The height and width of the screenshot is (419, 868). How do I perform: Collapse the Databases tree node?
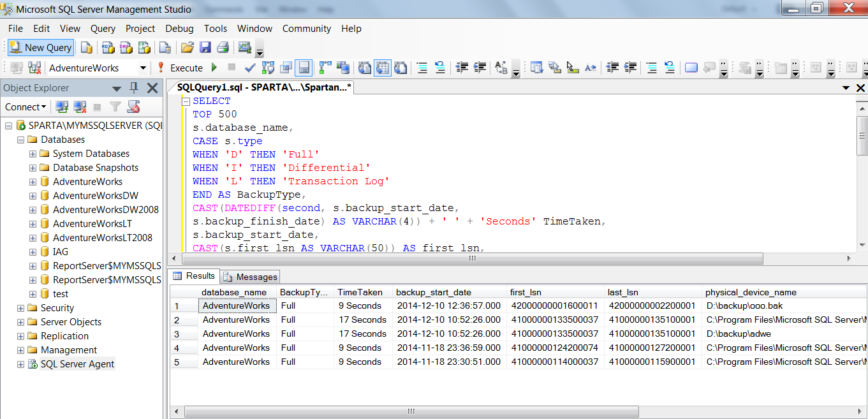click(21, 140)
